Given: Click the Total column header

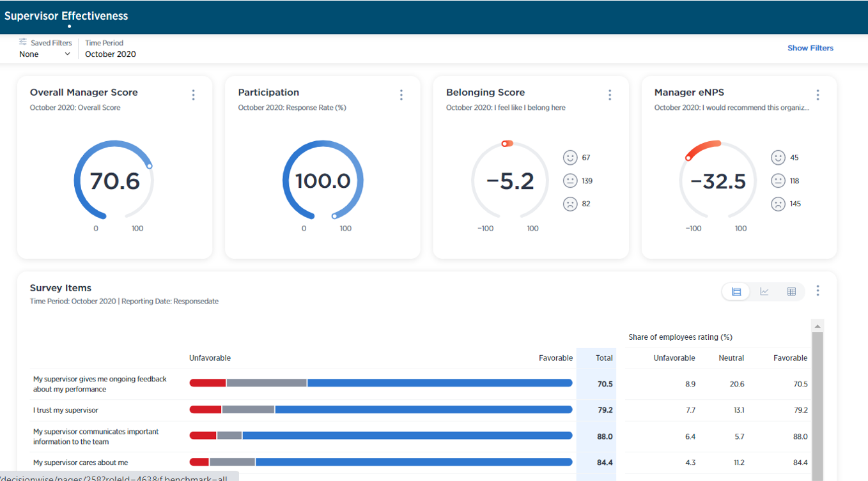Looking at the screenshot, I should click(603, 358).
